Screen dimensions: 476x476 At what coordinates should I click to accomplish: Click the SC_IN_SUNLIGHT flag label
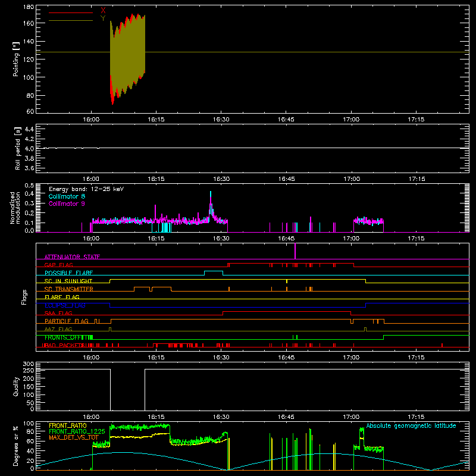(68, 281)
